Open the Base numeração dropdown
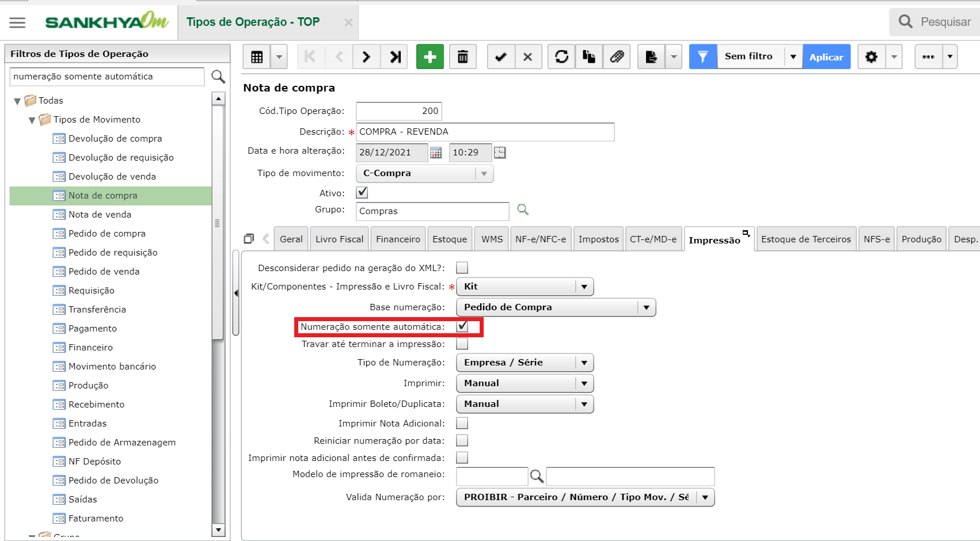 click(646, 307)
